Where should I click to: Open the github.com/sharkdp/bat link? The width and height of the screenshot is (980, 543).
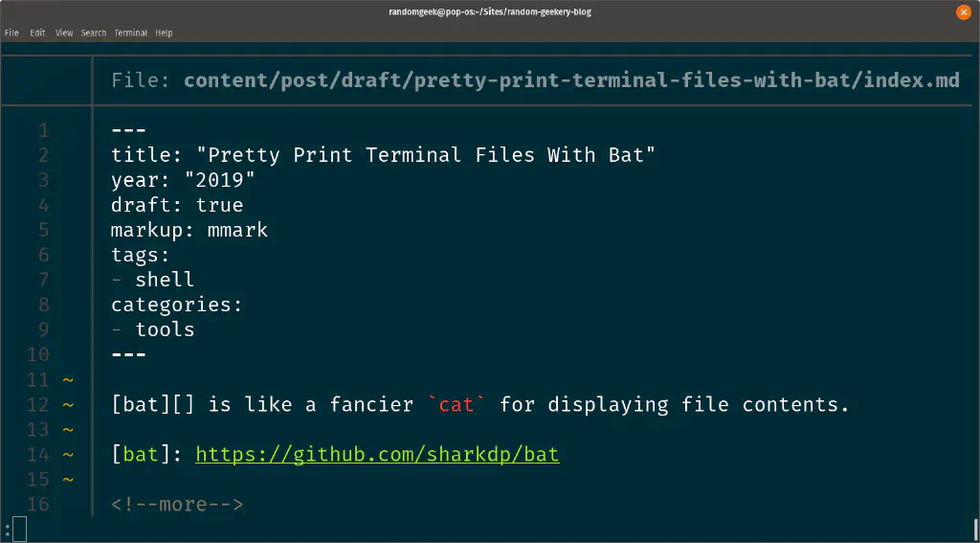tap(377, 454)
